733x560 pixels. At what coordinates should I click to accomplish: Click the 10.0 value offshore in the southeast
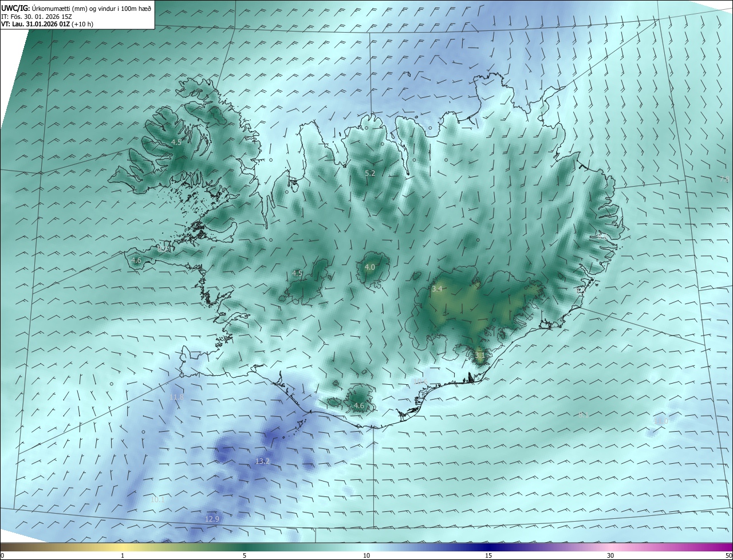coord(661,421)
